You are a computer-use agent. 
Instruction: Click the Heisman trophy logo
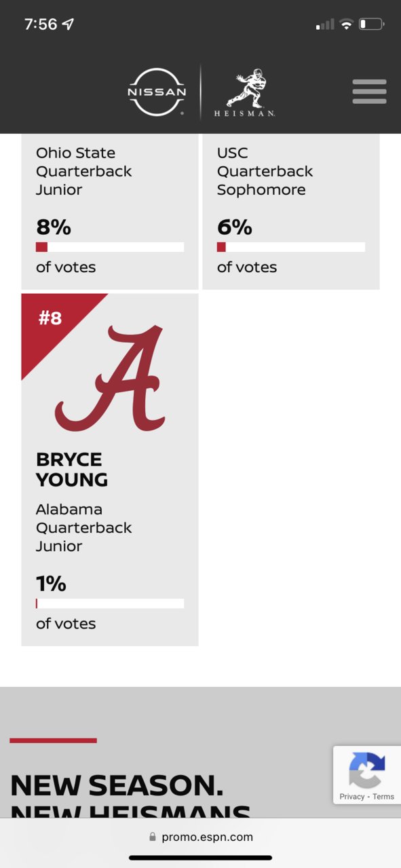click(245, 92)
